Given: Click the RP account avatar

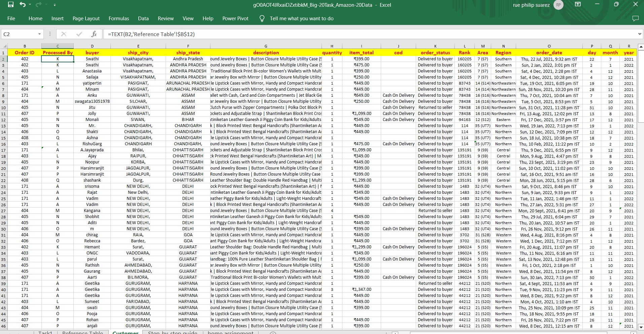Looking at the screenshot, I should coord(558,5).
